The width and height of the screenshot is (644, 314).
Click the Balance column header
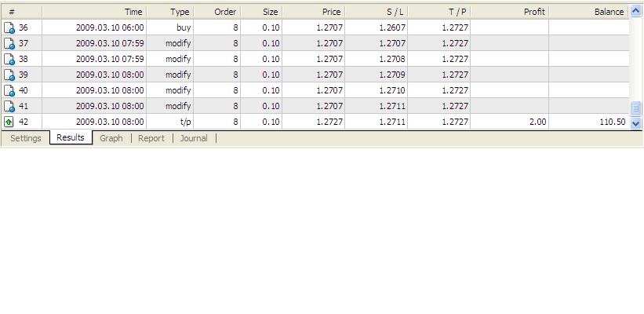[x=589, y=12]
